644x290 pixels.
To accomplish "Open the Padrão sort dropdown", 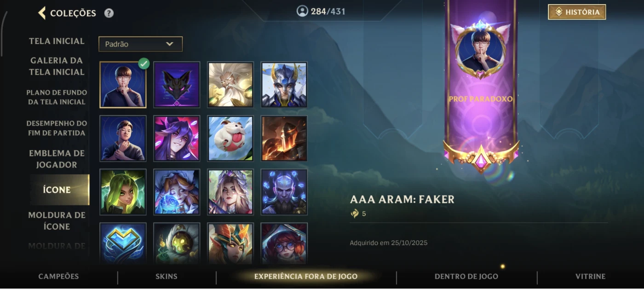I will click(140, 44).
